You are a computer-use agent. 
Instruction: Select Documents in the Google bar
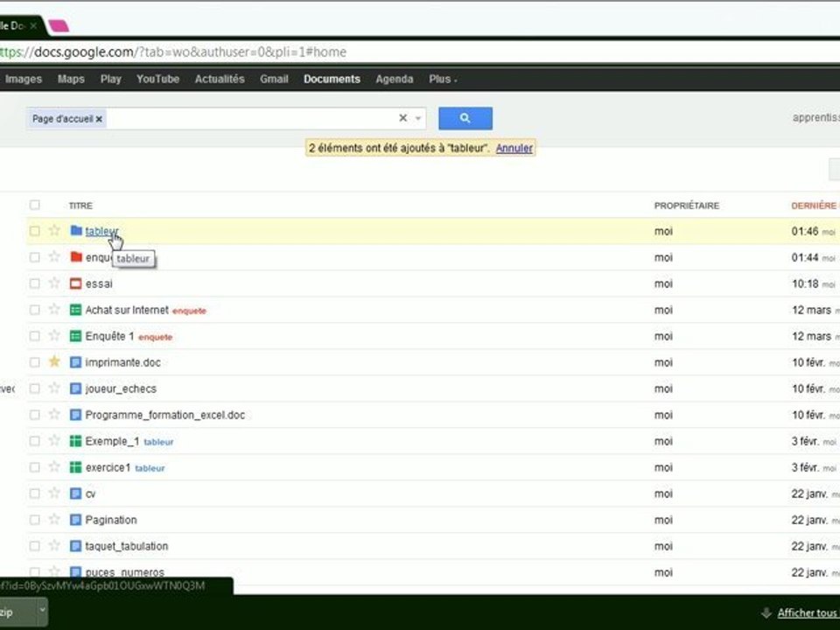click(x=332, y=80)
